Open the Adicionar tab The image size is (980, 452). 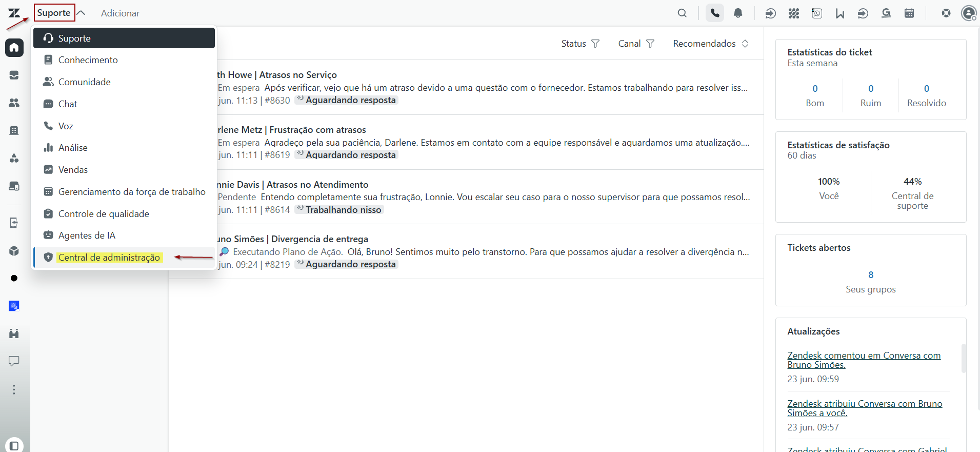120,13
